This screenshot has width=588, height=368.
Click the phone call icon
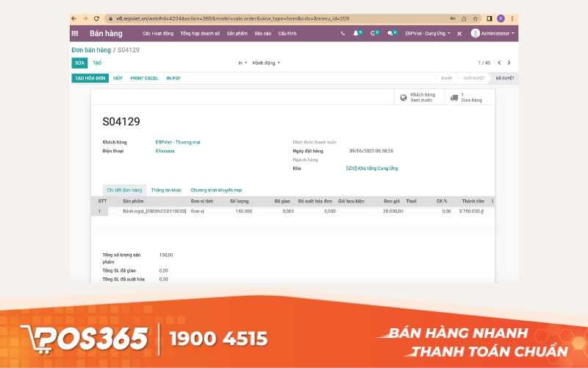343,33
